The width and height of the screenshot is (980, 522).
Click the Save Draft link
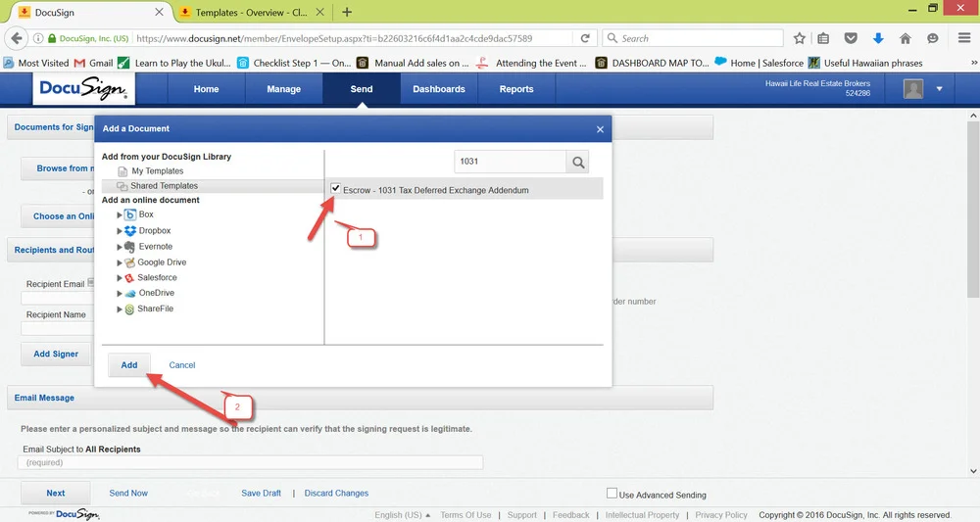point(262,494)
